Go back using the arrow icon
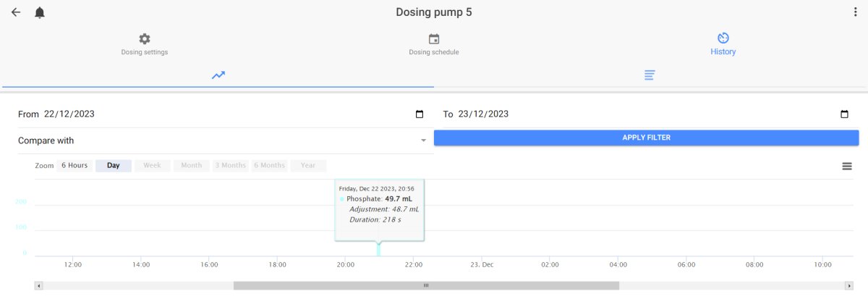Image resolution: width=868 pixels, height=299 pixels. (16, 12)
